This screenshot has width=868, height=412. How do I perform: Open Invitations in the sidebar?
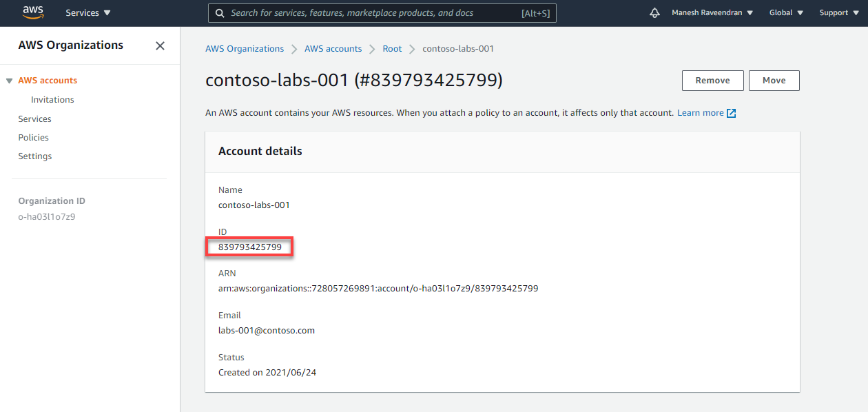point(52,100)
